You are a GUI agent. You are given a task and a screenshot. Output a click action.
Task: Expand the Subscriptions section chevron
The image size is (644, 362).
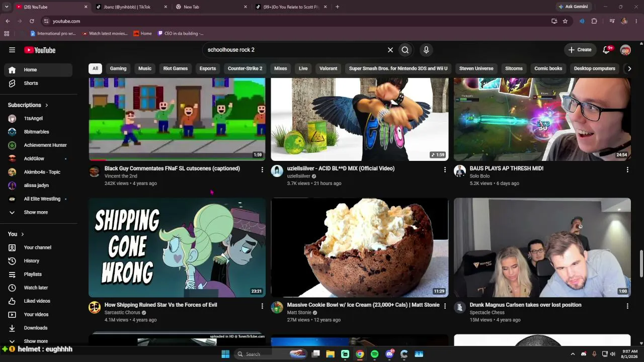pos(47,105)
